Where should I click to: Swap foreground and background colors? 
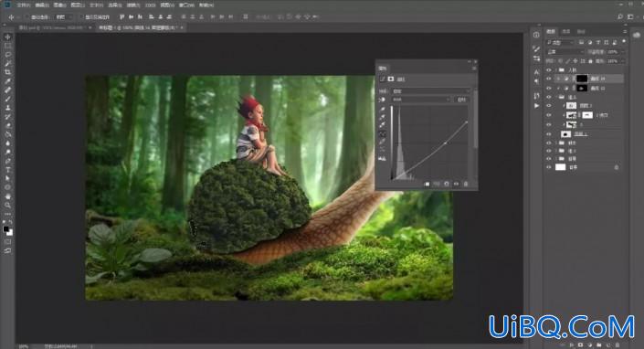point(11,222)
